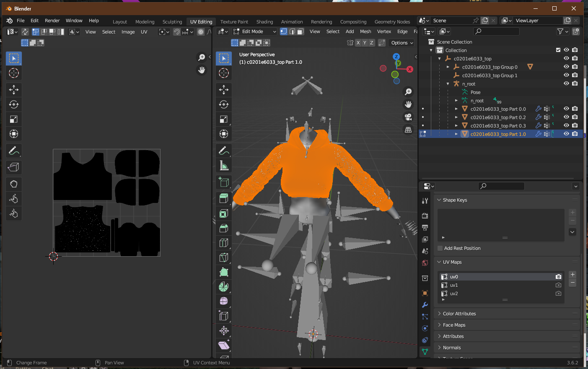This screenshot has width=588, height=369.
Task: Hide c0201e6033_top Part 0.0 in viewport
Action: click(566, 109)
